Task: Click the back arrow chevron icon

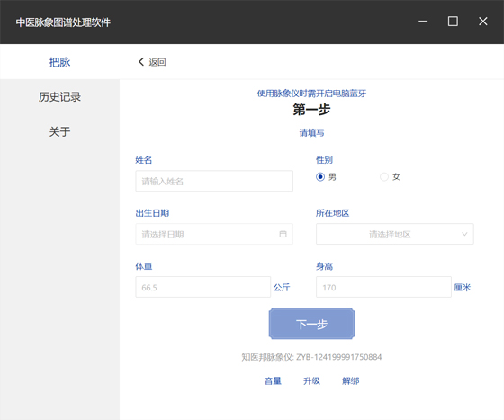Action: 140,62
